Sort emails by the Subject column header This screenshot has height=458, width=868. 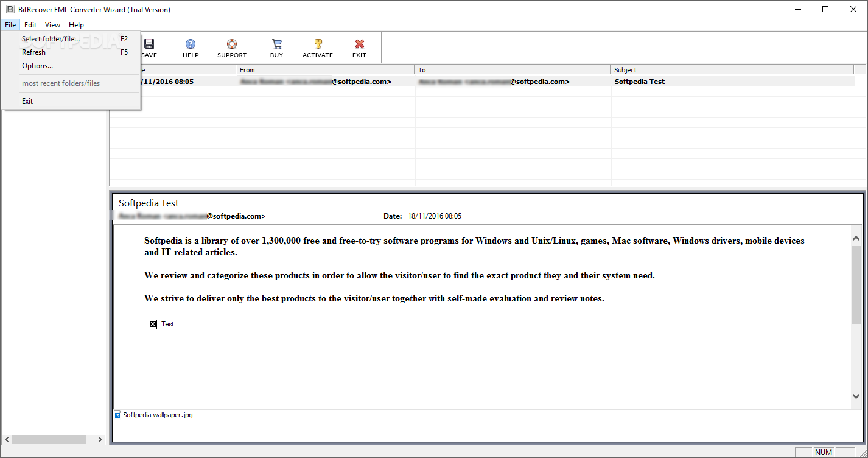(x=732, y=70)
